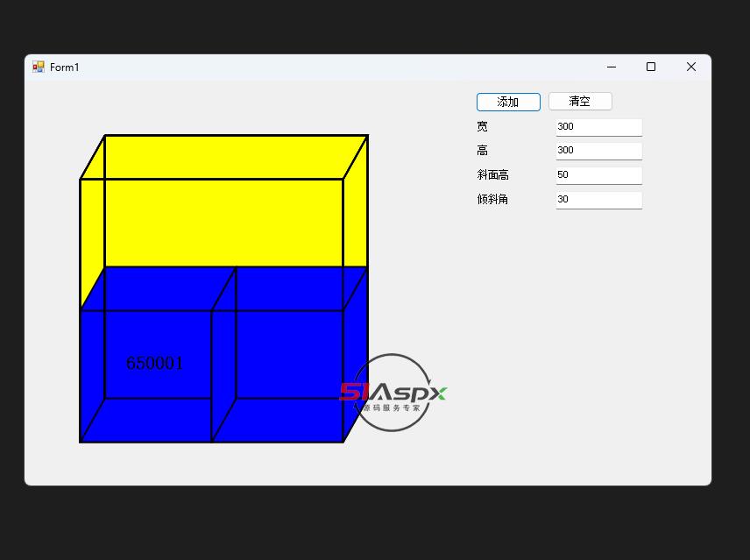Focus the 高 input field
This screenshot has width=750, height=560.
click(x=598, y=151)
